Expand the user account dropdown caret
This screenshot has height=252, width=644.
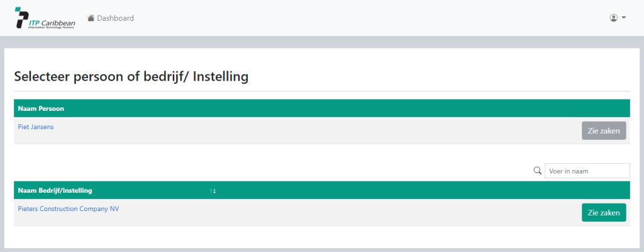(x=623, y=18)
